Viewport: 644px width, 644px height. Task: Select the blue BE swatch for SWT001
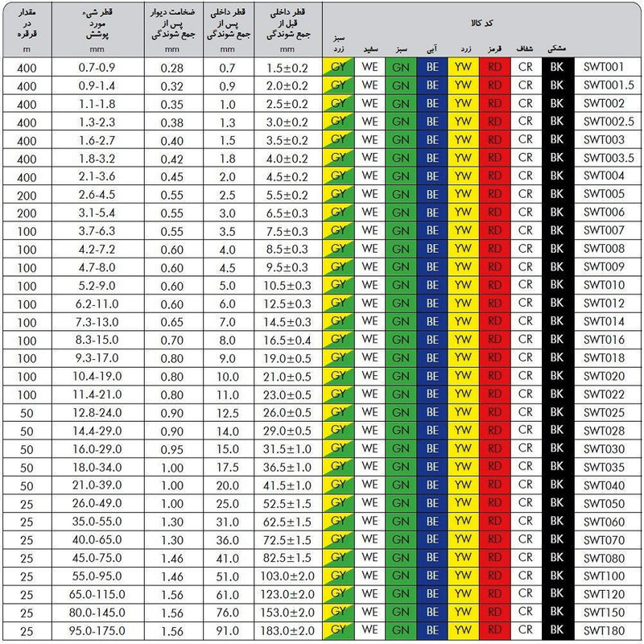[x=432, y=67]
